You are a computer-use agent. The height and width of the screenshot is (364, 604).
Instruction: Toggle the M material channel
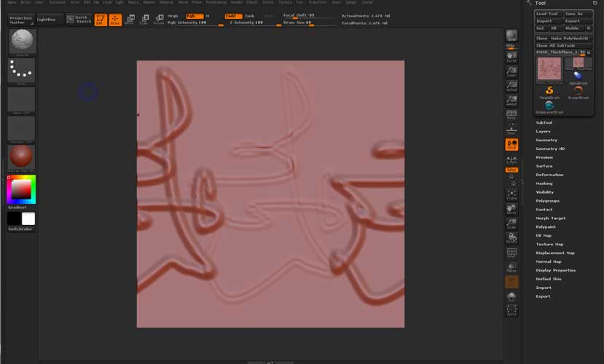[x=208, y=16]
